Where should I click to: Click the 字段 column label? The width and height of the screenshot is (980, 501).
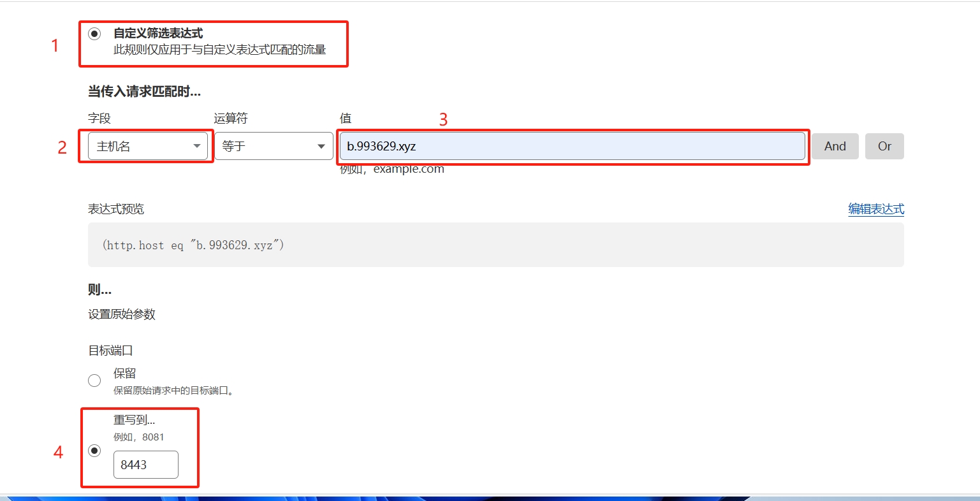[x=99, y=119]
